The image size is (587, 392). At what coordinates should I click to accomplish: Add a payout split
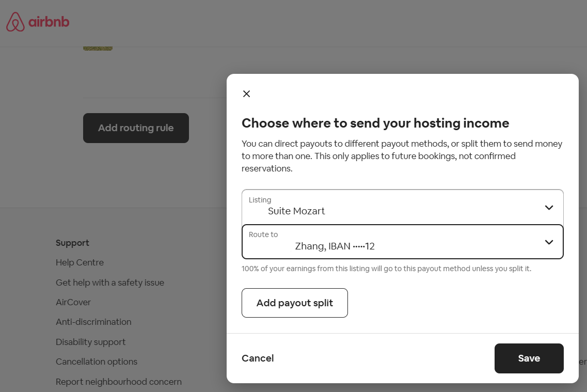point(295,303)
